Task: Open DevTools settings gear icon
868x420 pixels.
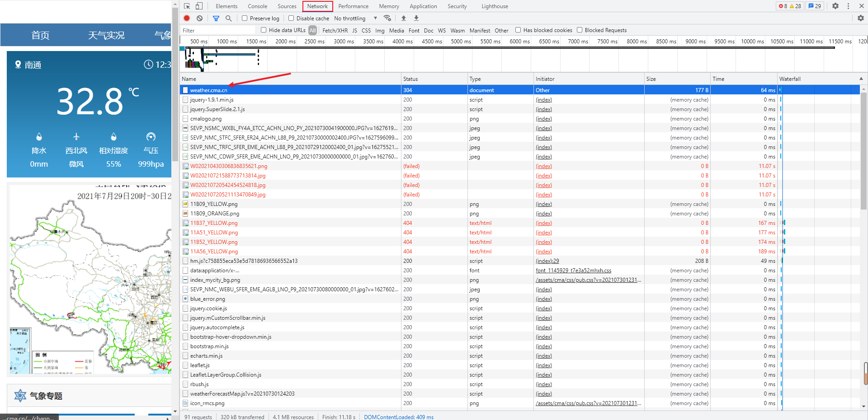Action: [835, 6]
